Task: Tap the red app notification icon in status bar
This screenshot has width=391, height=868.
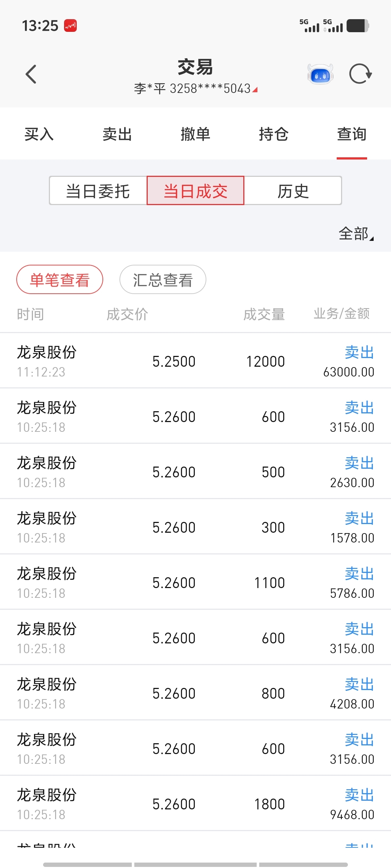Action: click(x=70, y=26)
